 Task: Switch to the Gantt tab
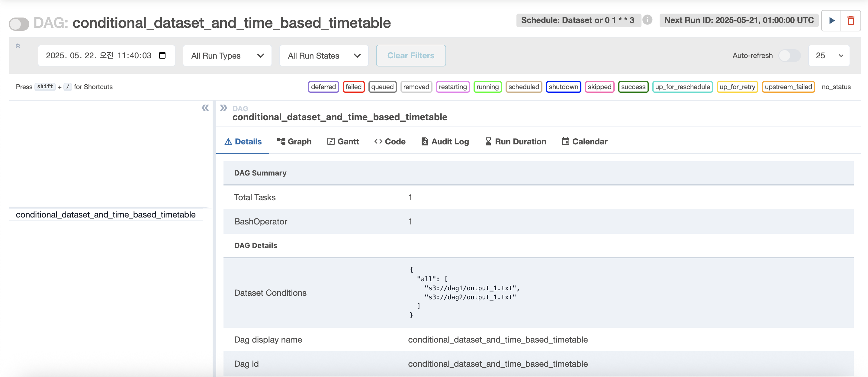pos(343,141)
